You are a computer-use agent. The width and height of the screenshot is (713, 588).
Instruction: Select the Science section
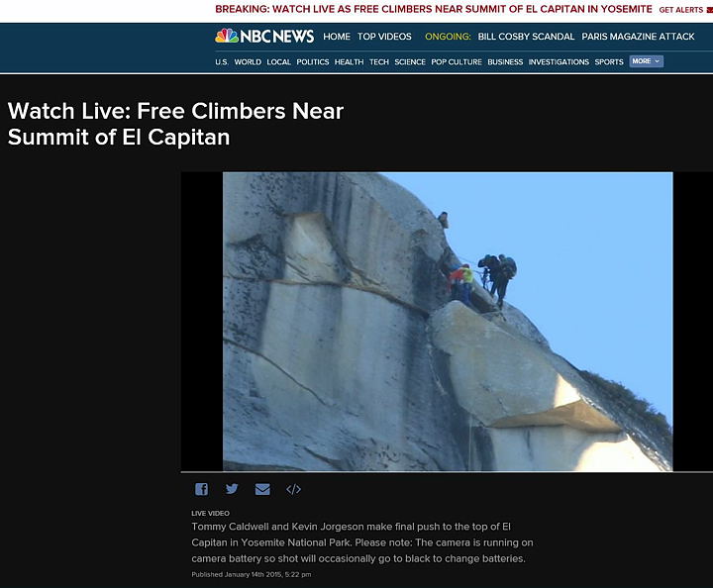[x=410, y=61]
